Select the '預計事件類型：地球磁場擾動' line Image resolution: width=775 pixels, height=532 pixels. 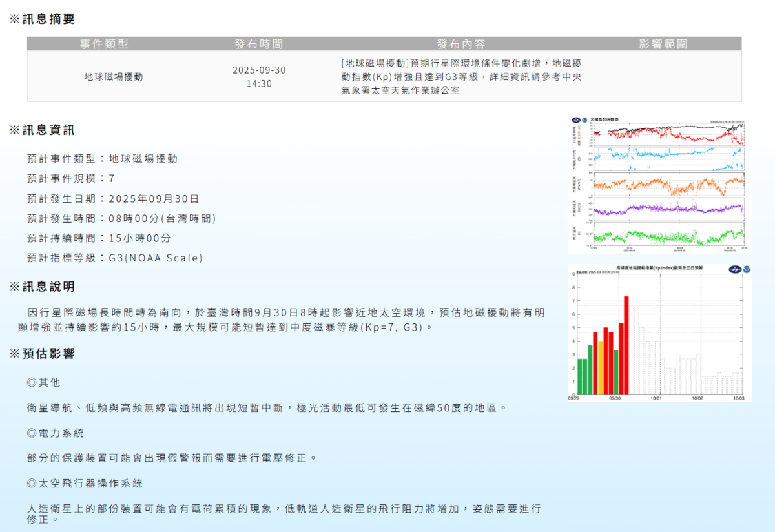coord(102,158)
